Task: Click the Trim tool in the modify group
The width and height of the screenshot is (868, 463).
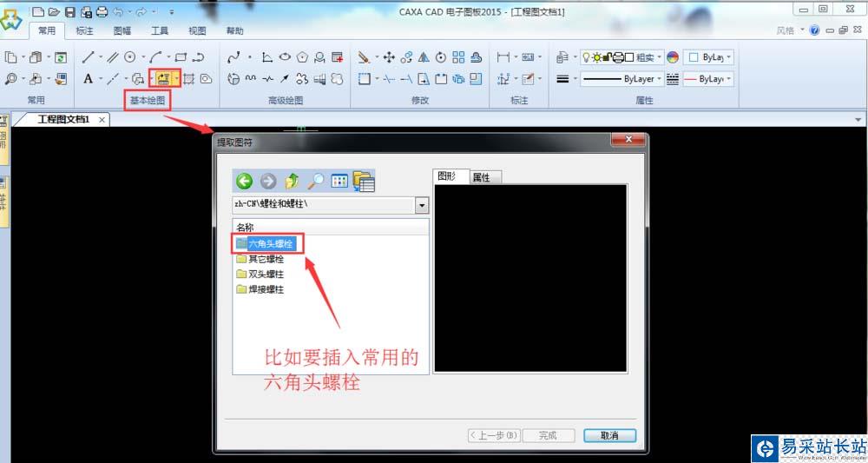Action: coord(389,79)
